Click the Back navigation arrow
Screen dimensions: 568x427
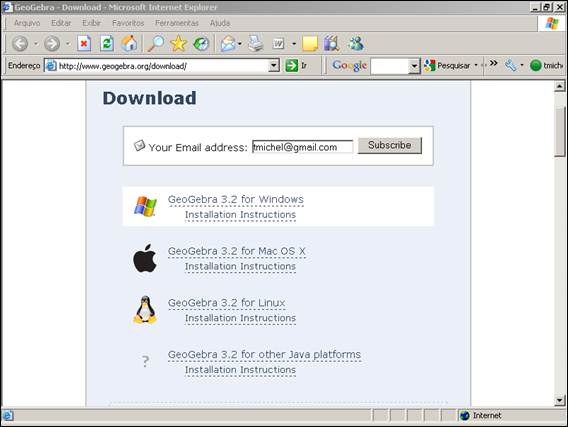pyautogui.click(x=20, y=43)
